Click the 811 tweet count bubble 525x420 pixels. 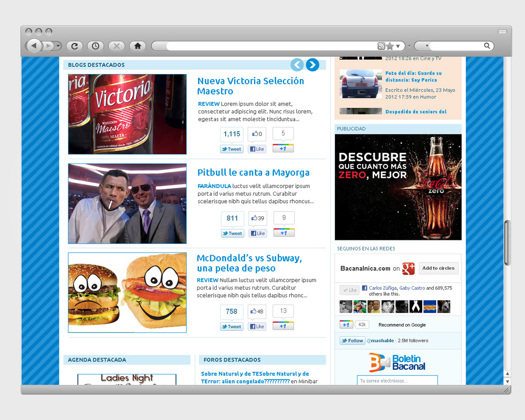[x=233, y=219]
